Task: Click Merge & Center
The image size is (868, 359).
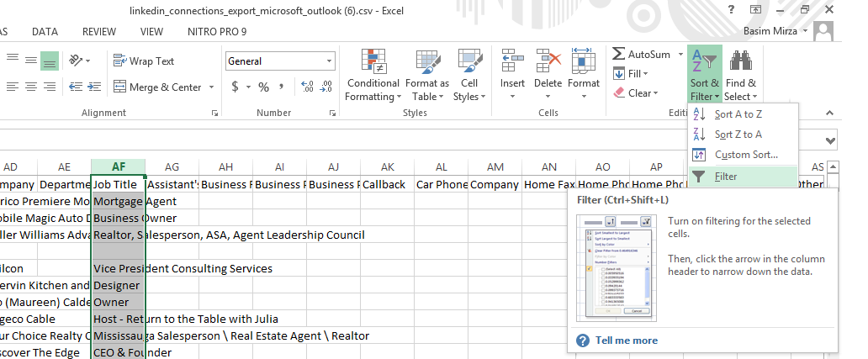Action: pyautogui.click(x=158, y=87)
